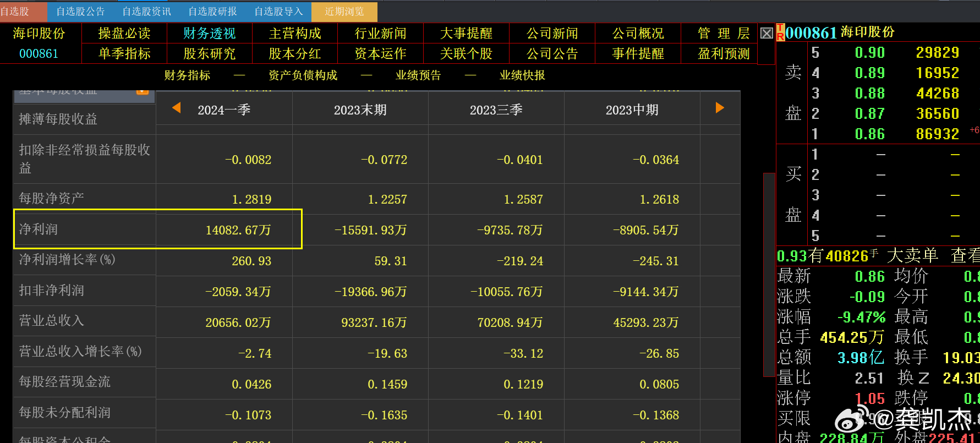
Task: Click the 资产负债构成 sub-link
Action: (303, 75)
